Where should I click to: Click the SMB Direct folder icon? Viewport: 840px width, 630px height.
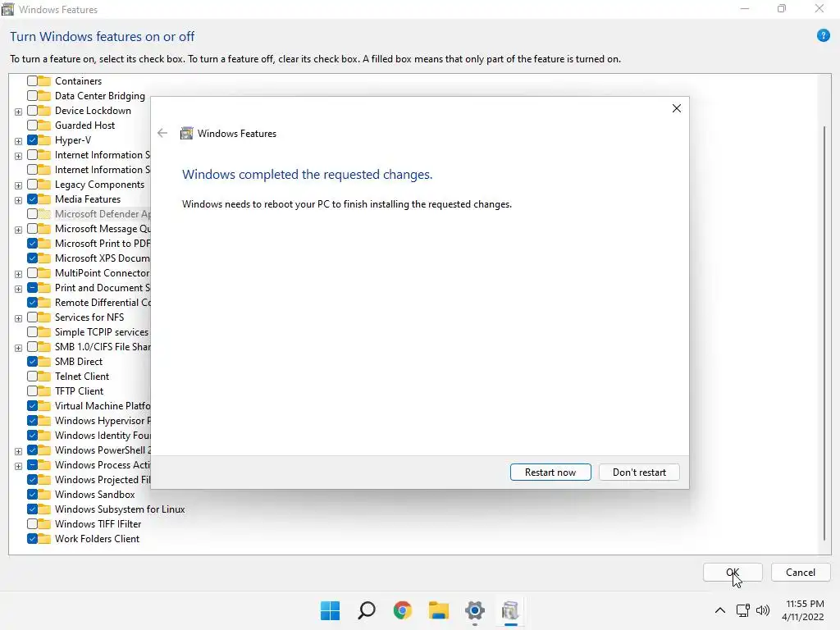pos(44,362)
